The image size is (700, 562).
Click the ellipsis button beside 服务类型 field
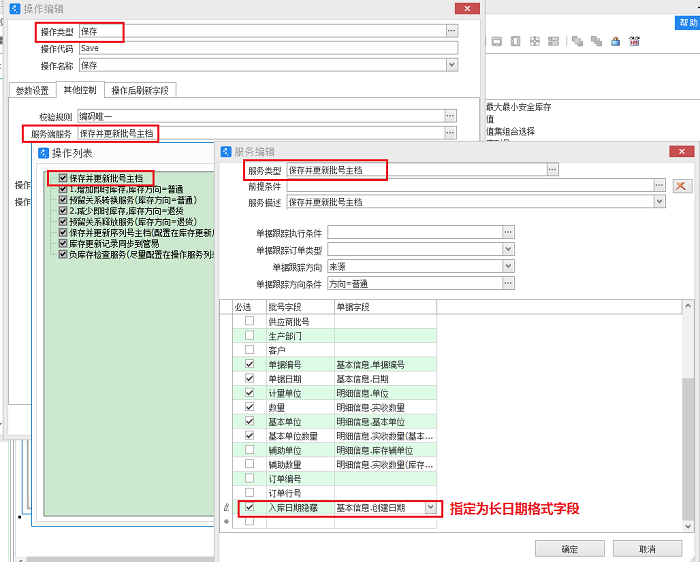[x=551, y=170]
